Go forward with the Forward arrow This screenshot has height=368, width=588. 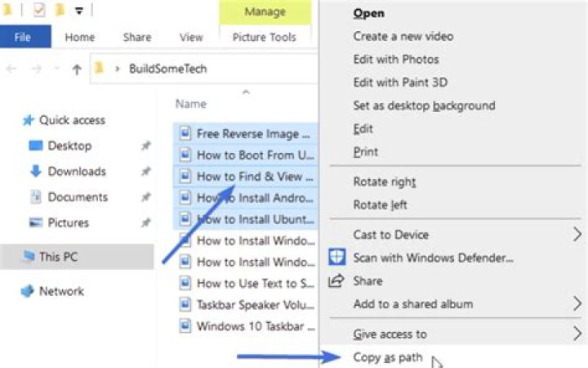click(x=36, y=69)
